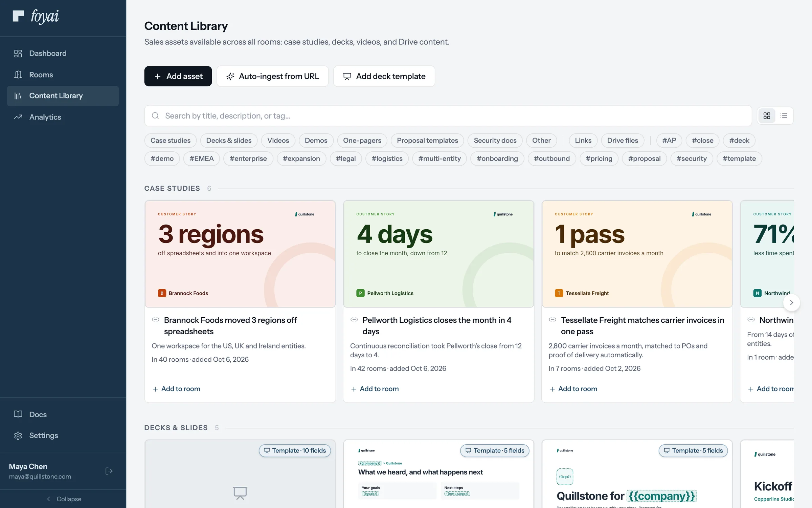Open the Quillstone for {{company}} deck thumbnail
The height and width of the screenshot is (508, 812).
[637, 474]
